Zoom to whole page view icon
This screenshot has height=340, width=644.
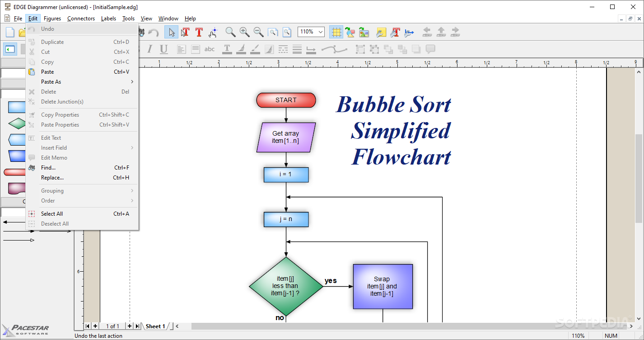point(273,32)
